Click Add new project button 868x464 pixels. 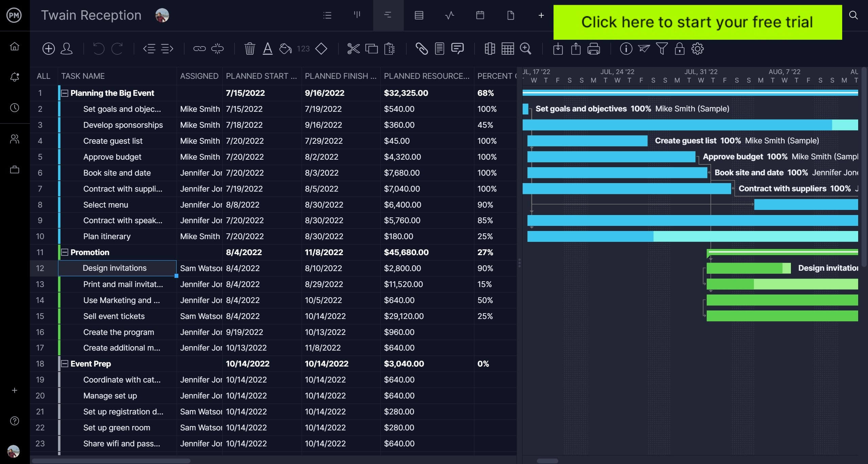coord(15,391)
